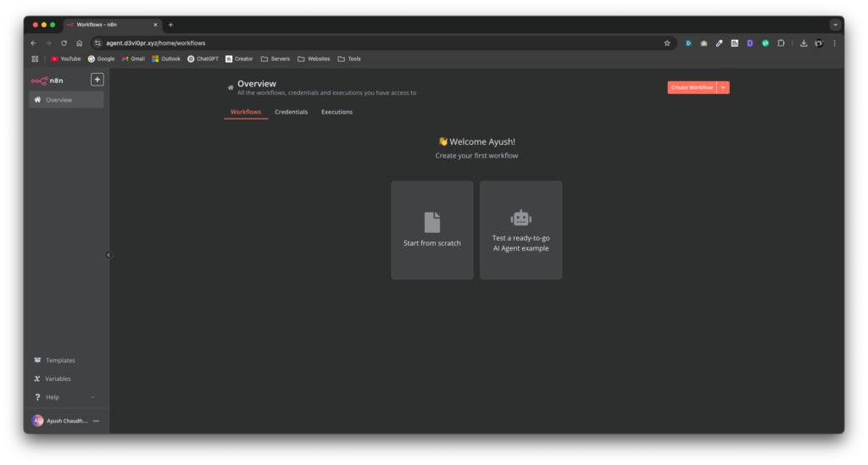Open the three-dot menu beside the user name
Screen dimensions: 868x465
pyautogui.click(x=97, y=421)
